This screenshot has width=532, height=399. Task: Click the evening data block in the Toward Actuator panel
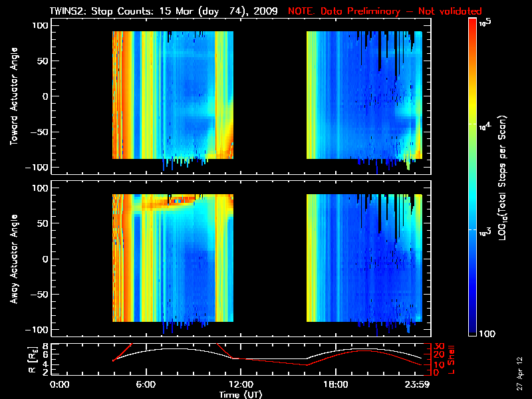point(364,95)
